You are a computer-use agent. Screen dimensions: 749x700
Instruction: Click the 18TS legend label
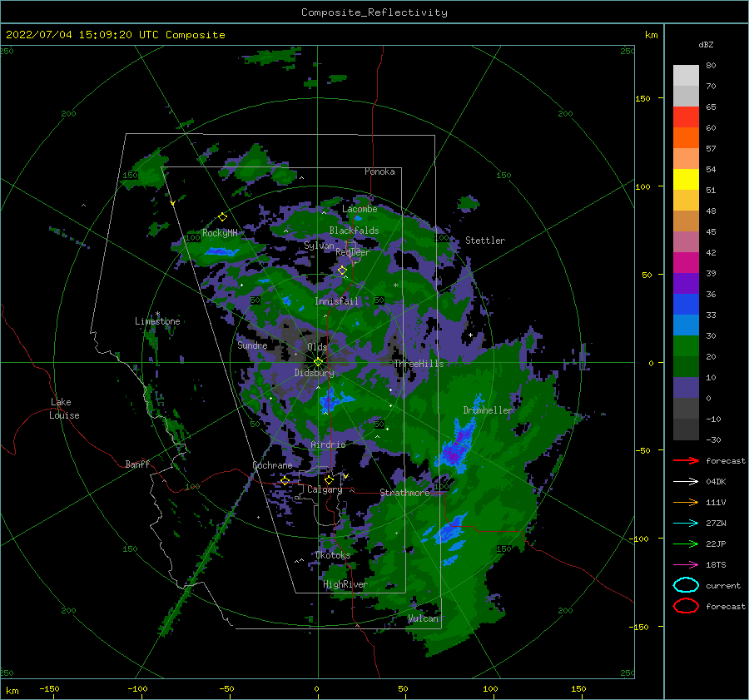(716, 565)
